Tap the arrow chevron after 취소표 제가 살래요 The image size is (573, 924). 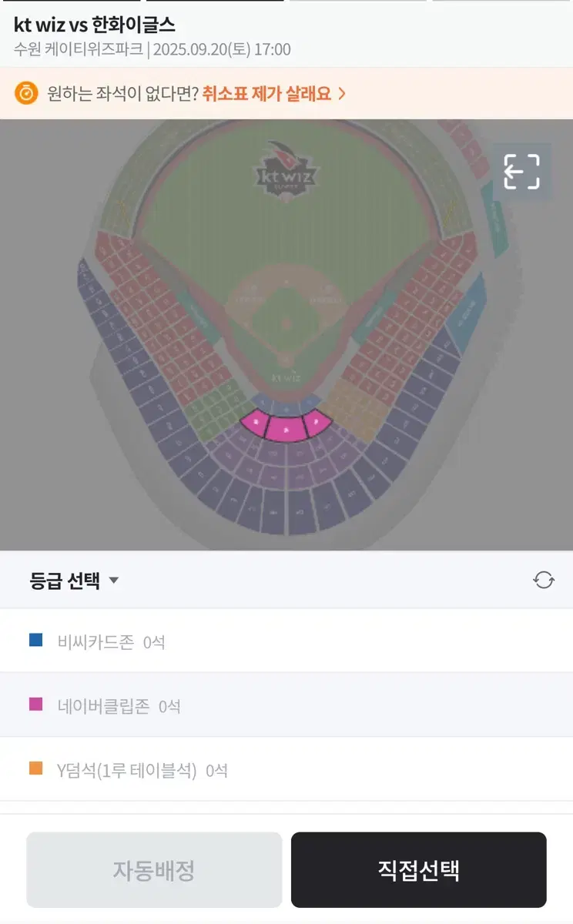342,94
